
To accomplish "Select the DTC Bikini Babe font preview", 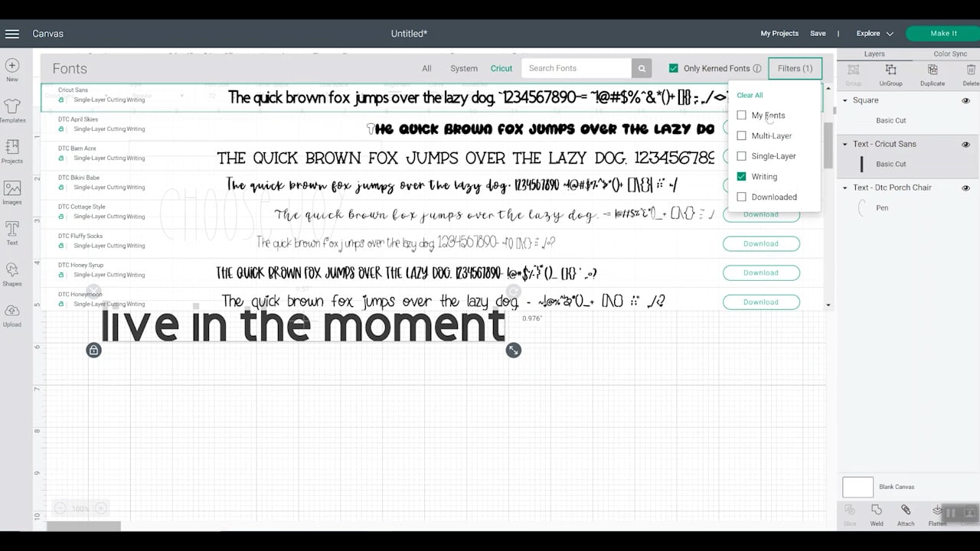I will coord(452,185).
